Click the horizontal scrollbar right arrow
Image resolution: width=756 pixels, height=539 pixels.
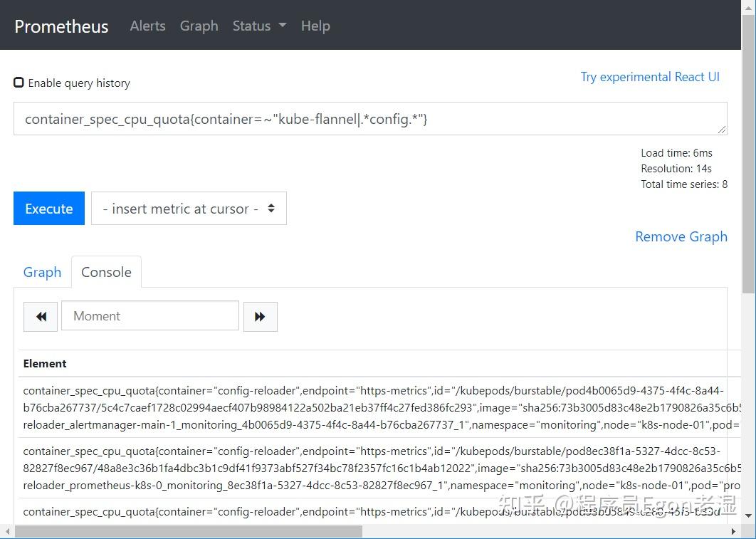pos(733,531)
